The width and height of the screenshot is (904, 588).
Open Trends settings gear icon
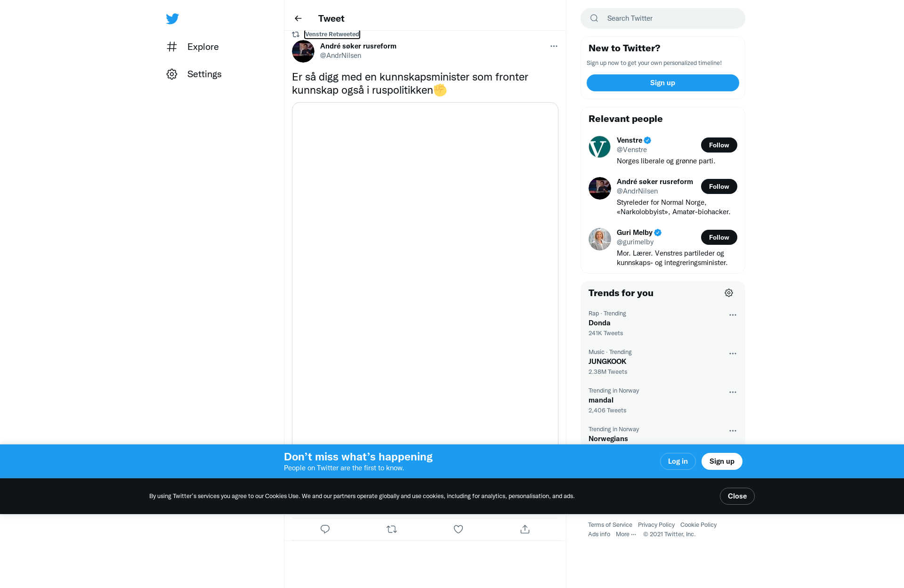click(x=729, y=293)
